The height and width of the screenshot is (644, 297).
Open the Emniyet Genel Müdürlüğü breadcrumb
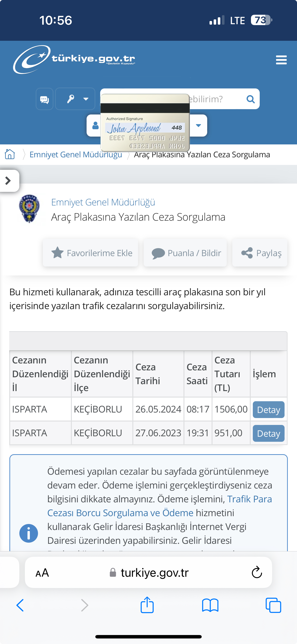click(76, 155)
